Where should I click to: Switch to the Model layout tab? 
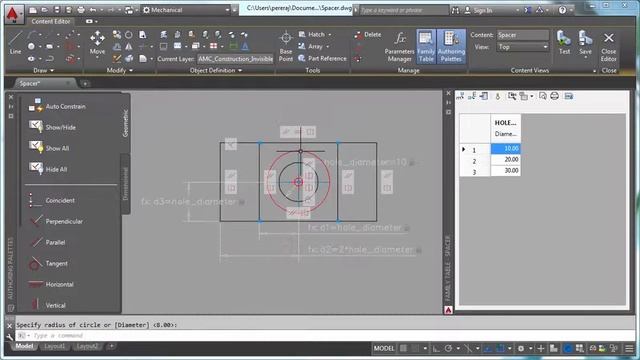24,346
